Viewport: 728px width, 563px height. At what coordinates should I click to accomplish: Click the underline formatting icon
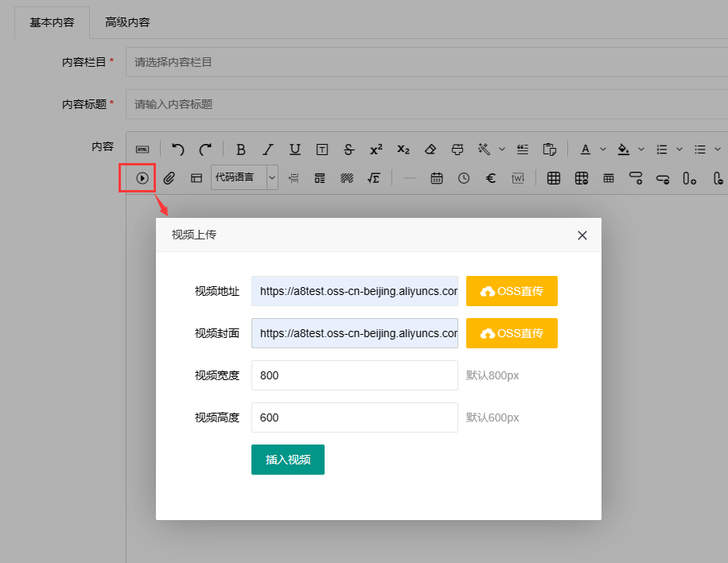point(294,149)
